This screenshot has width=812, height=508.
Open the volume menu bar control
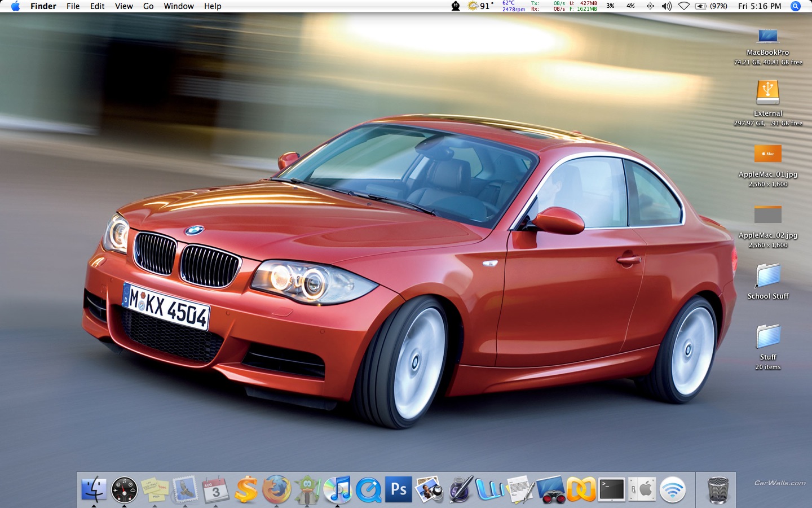(x=667, y=6)
